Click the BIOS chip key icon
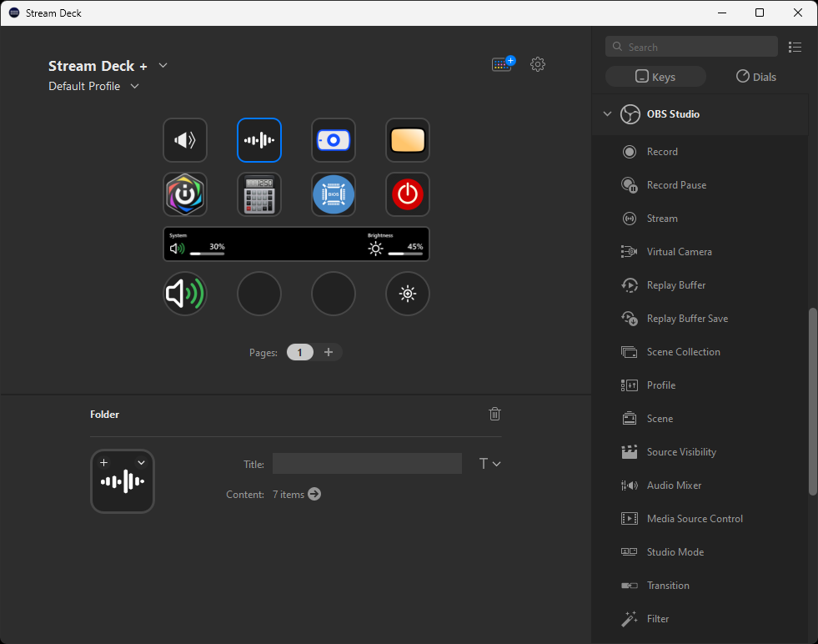This screenshot has height=644, width=818. [334, 194]
